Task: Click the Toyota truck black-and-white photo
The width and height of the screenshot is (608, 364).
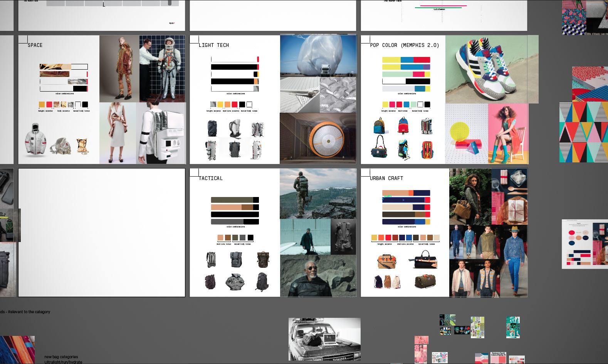Action: 324,339
